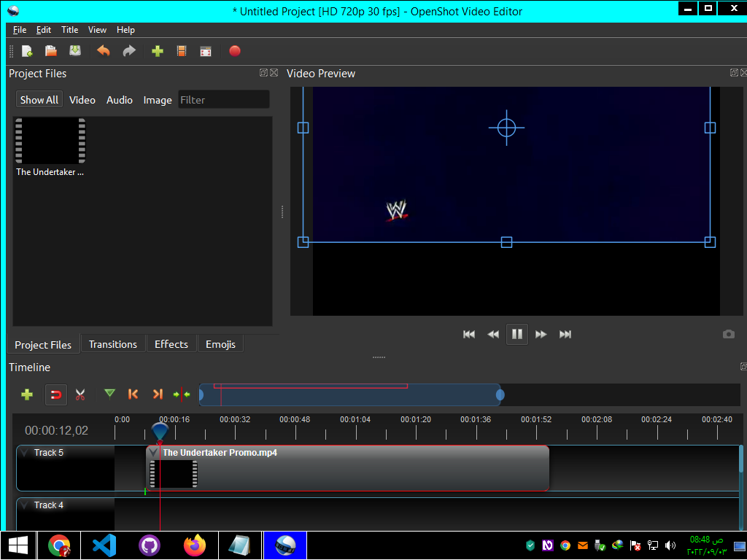Screen dimensions: 747x560
Task: Float the Project Files panel
Action: tap(263, 73)
